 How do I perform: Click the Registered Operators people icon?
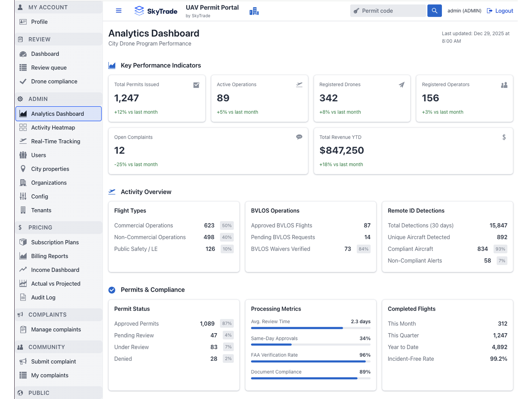click(x=504, y=85)
